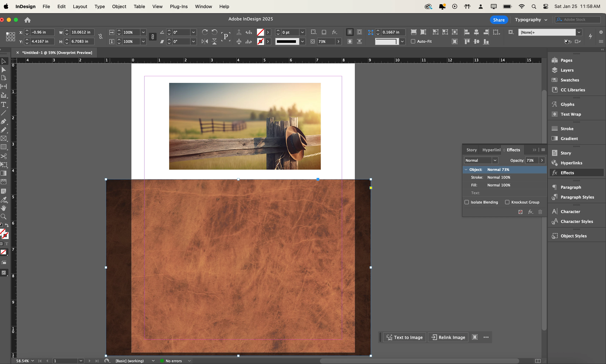Select the Rectangle Frame tool

point(4,138)
